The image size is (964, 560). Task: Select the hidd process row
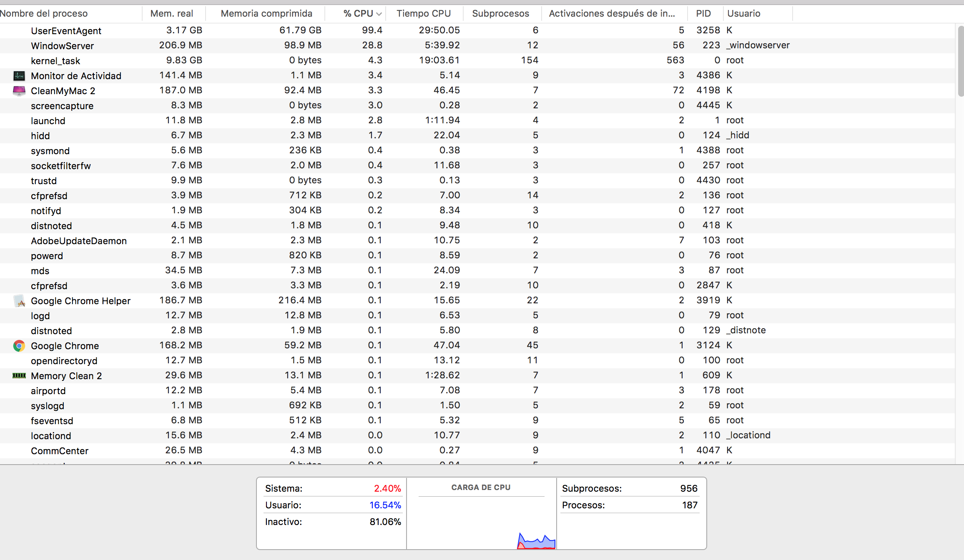click(x=477, y=135)
